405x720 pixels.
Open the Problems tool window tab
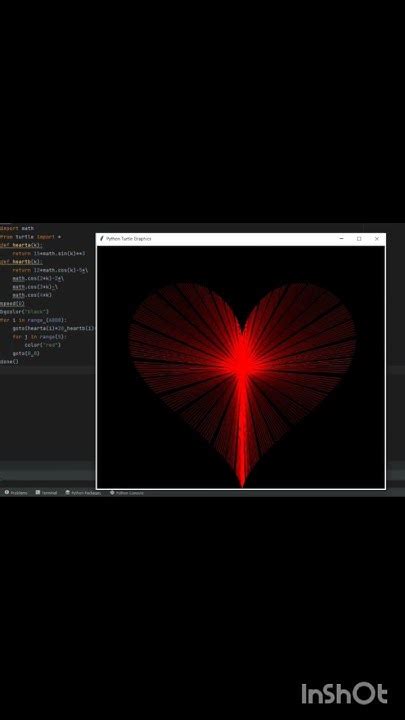point(16,493)
